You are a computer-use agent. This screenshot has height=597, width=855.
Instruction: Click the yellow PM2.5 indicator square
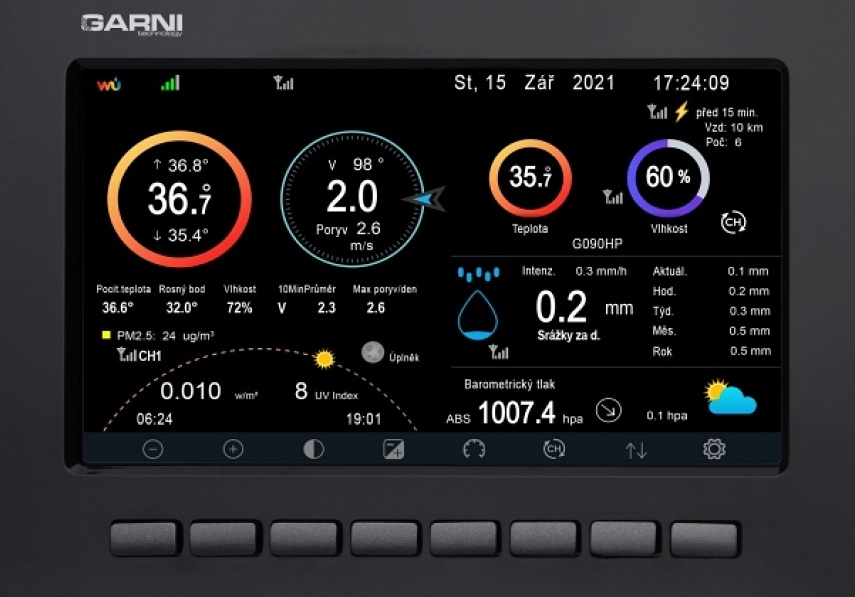[x=106, y=335]
